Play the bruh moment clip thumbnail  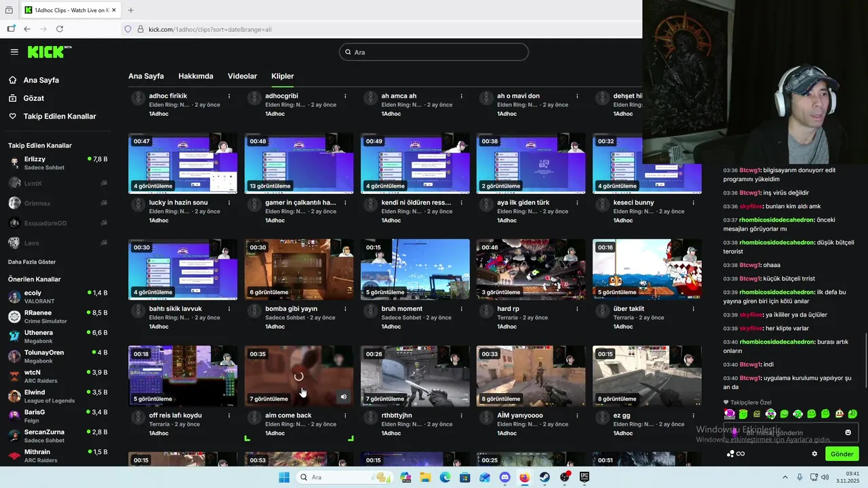(415, 270)
